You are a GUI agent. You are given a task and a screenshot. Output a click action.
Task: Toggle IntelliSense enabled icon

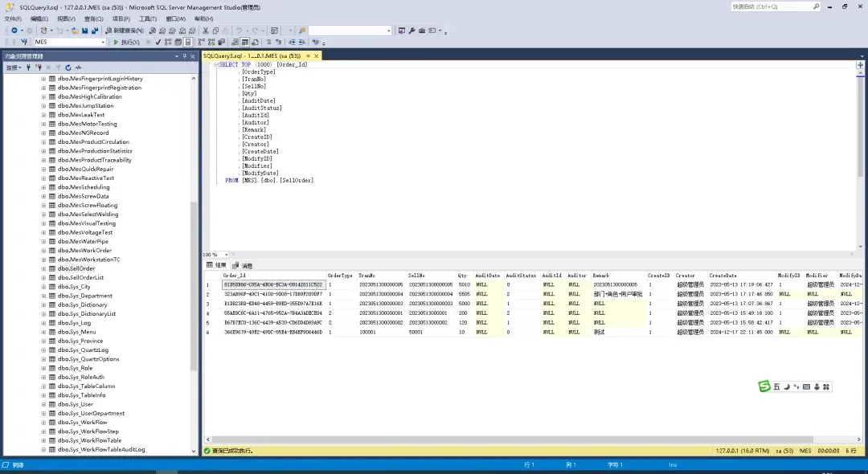[186, 42]
